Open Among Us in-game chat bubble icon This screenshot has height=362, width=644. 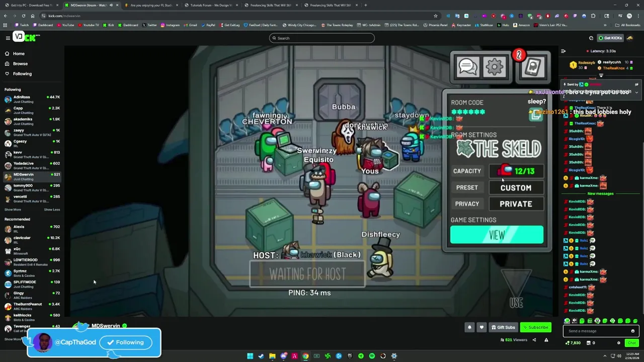pos(468,66)
